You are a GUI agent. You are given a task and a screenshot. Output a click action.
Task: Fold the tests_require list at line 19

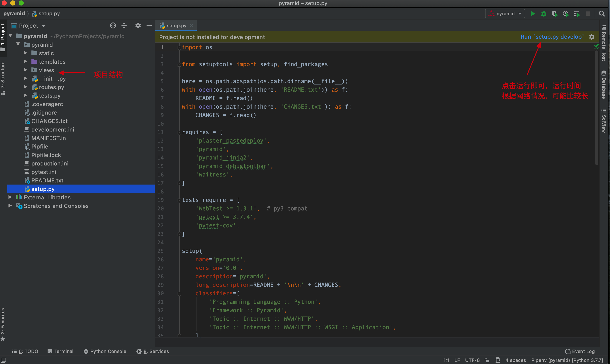(179, 200)
